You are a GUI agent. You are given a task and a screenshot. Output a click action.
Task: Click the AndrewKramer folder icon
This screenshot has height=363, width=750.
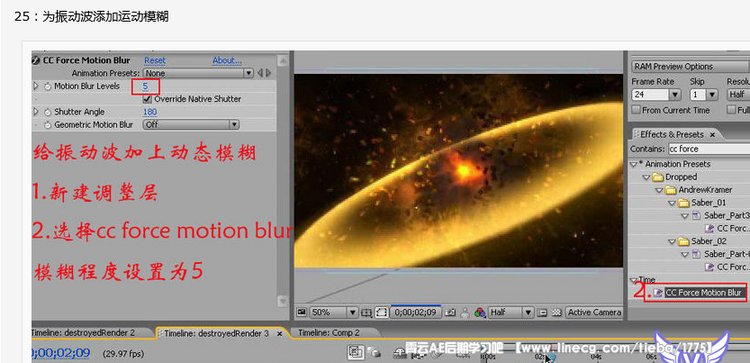(671, 190)
